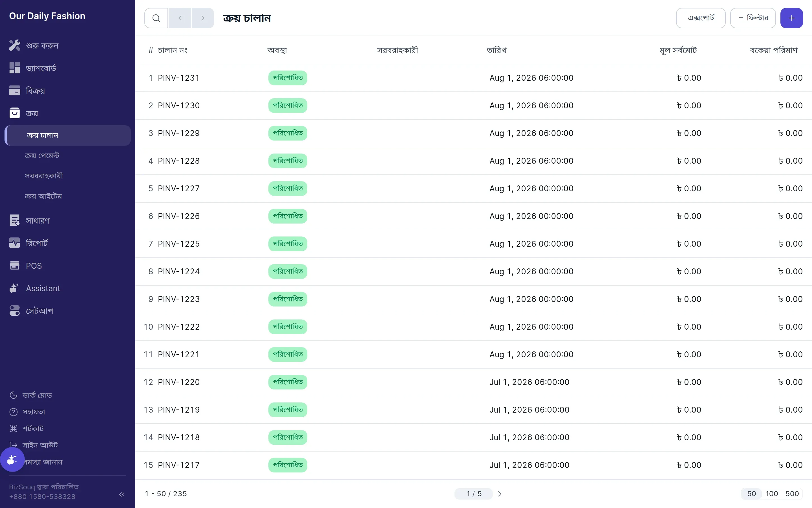Click the ড্যাশবোর্ড dashboard icon
The image size is (812, 508).
point(14,68)
